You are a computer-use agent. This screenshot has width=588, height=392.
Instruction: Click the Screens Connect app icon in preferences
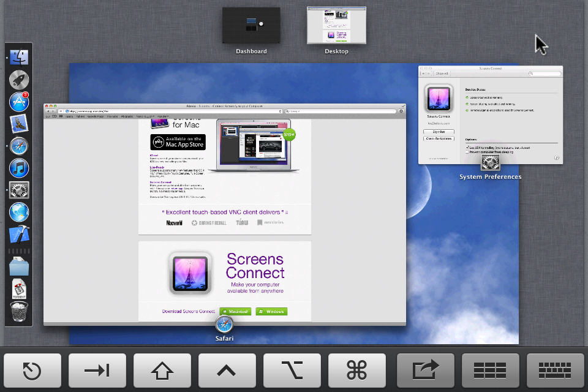[439, 99]
